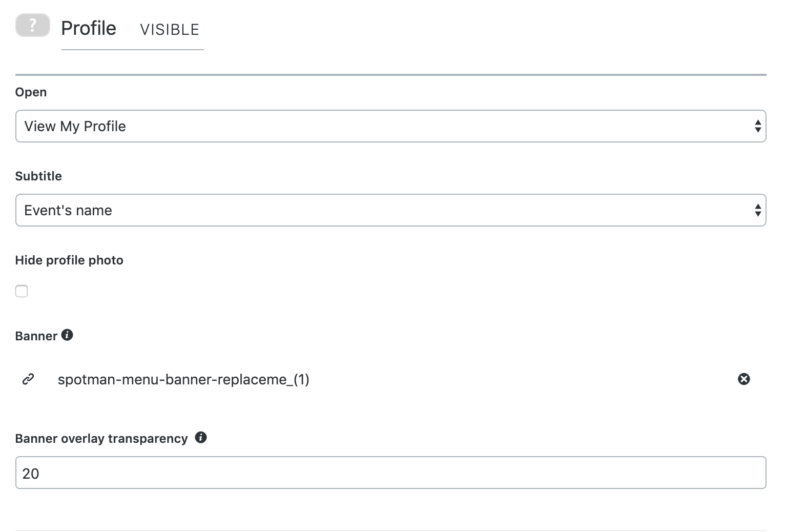786x532 pixels.
Task: Click the Subtitle label
Action: (x=38, y=176)
